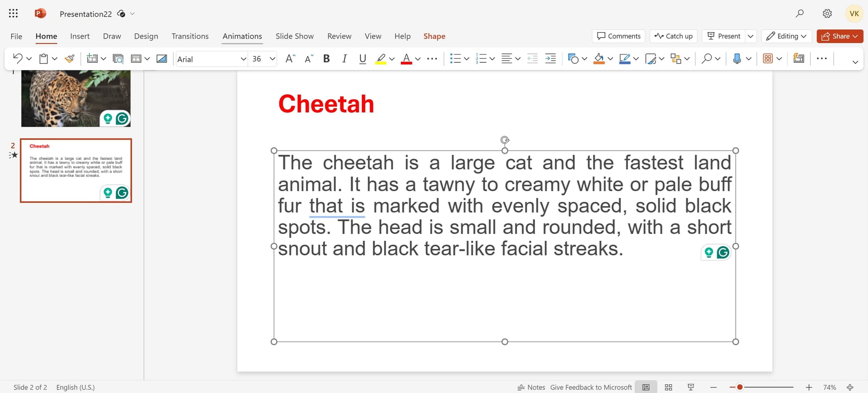
Task: Click Give Feedback to Microsoft link
Action: coord(591,387)
